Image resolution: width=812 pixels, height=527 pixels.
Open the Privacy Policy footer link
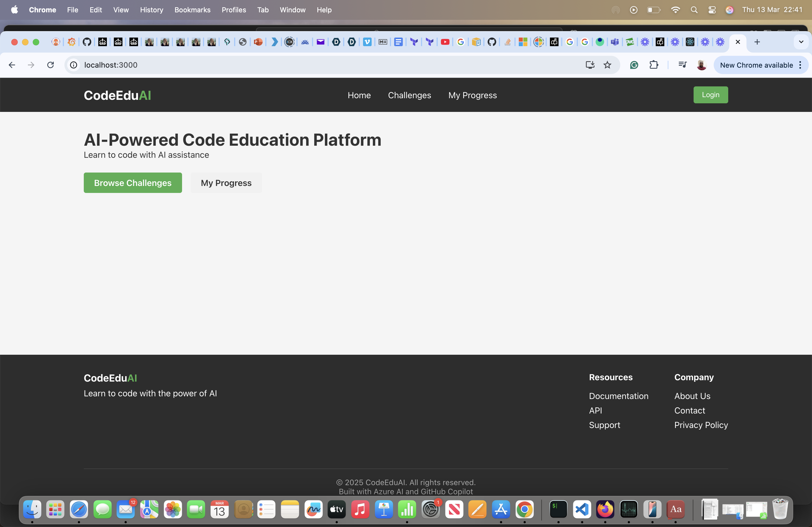(701, 425)
